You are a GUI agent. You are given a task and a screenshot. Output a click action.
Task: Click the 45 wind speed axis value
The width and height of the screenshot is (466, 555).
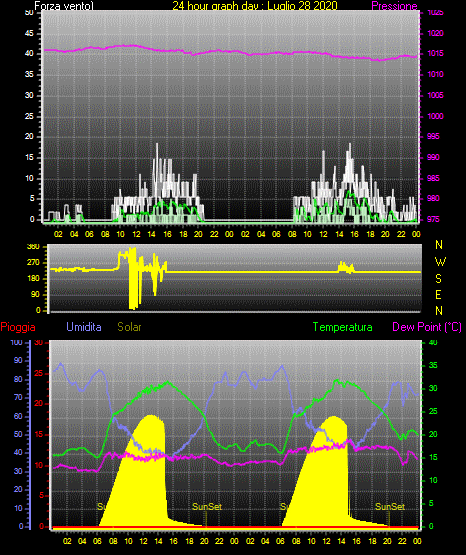(29, 33)
